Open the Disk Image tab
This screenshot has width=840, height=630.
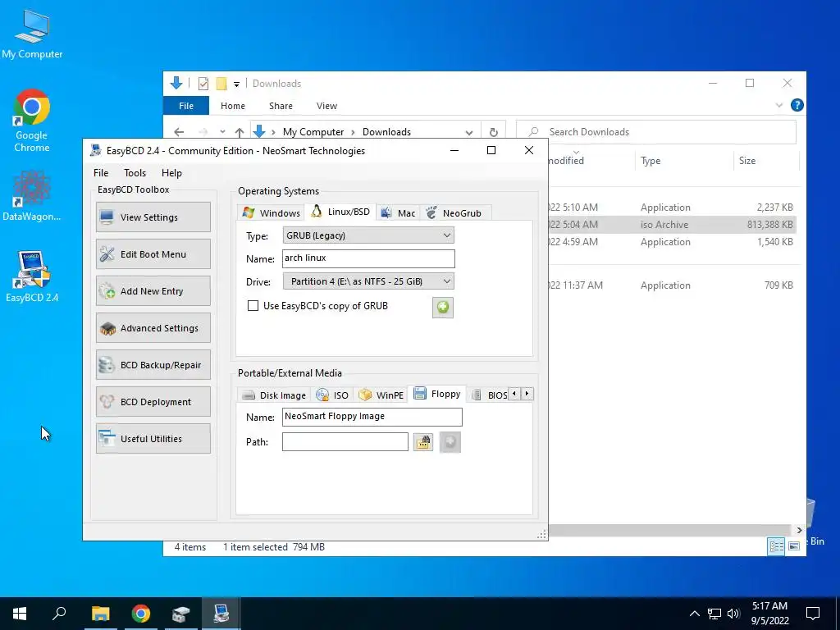[274, 395]
